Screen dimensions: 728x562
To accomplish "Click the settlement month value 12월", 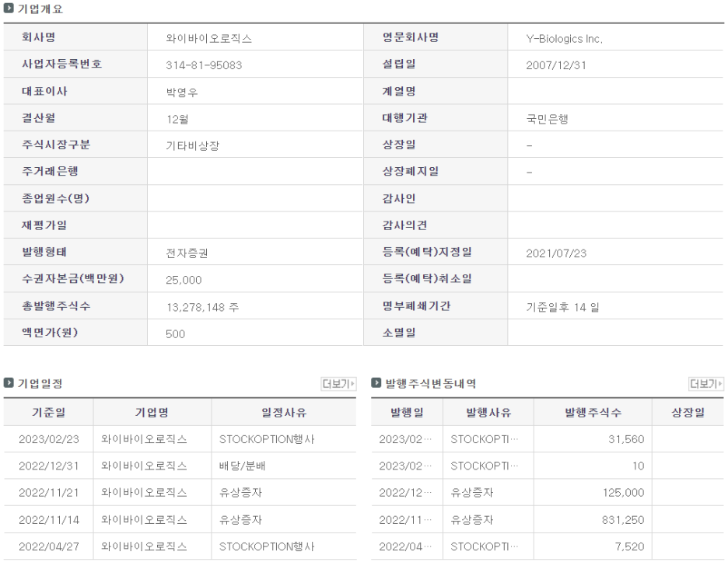I will coord(177,119).
